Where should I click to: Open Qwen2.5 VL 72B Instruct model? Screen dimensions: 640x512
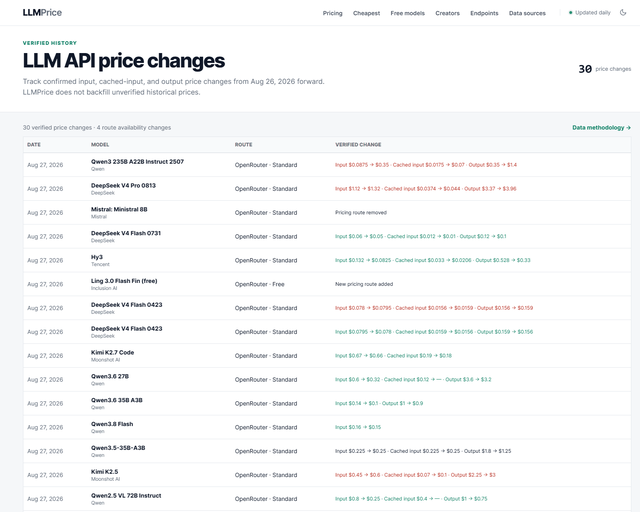click(126, 495)
